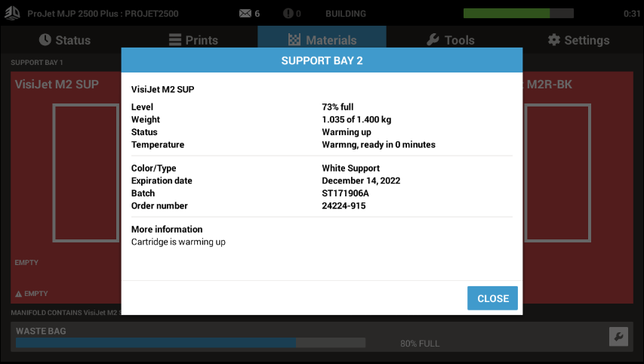Click the warning triangle beside EMPTY
This screenshot has height=364, width=644.
(x=19, y=294)
